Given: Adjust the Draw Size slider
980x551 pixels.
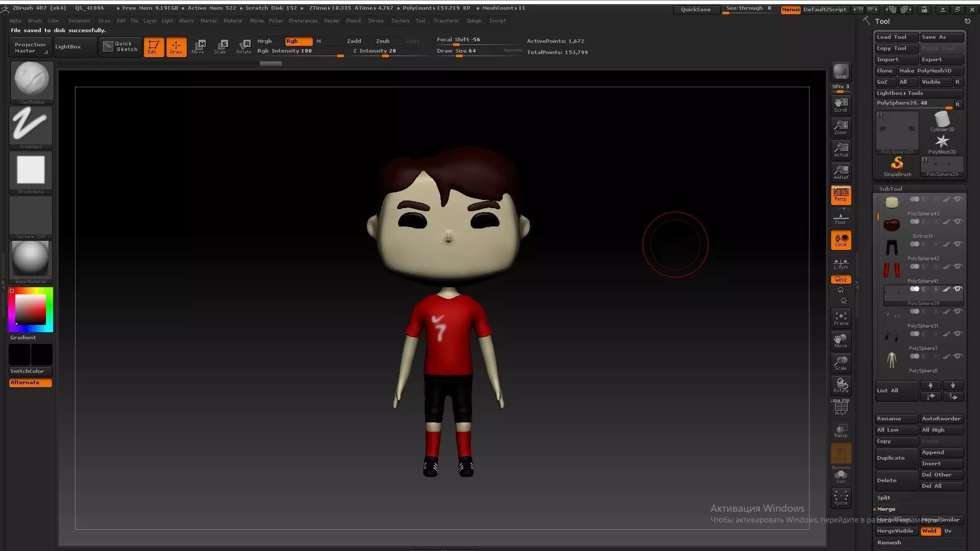Looking at the screenshot, I should click(x=479, y=51).
